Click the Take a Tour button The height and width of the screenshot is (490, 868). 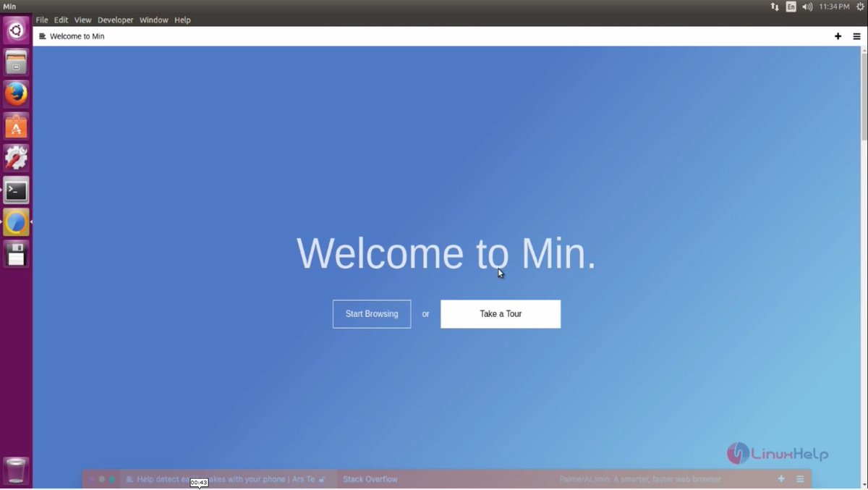(x=501, y=314)
